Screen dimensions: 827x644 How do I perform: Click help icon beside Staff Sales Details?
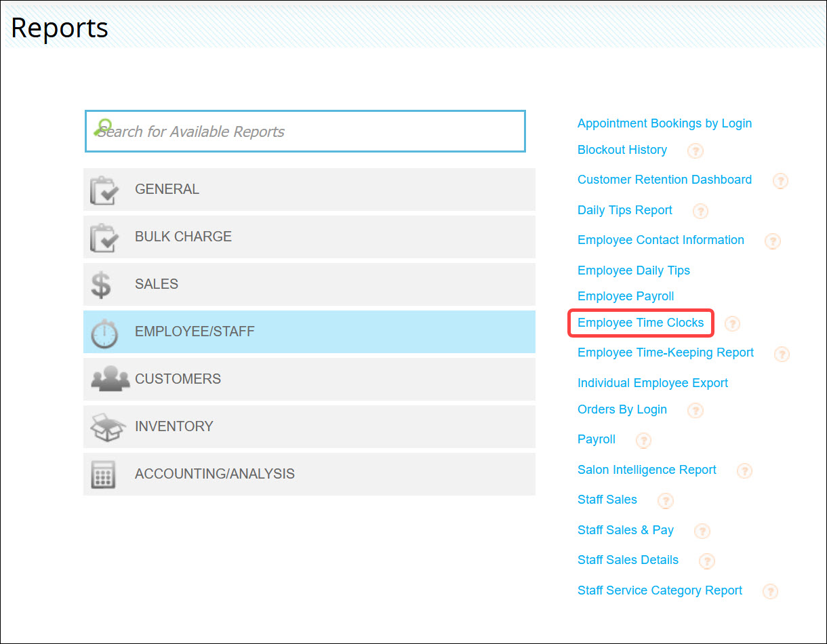point(707,561)
